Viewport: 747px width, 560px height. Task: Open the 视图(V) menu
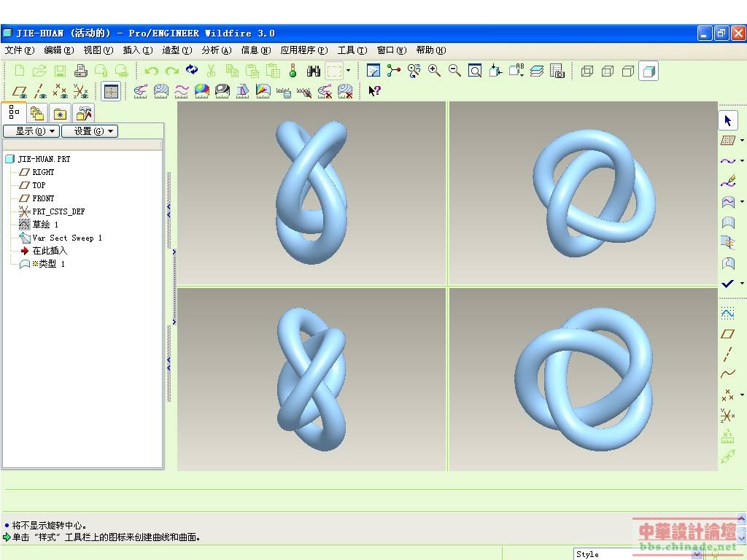click(98, 50)
